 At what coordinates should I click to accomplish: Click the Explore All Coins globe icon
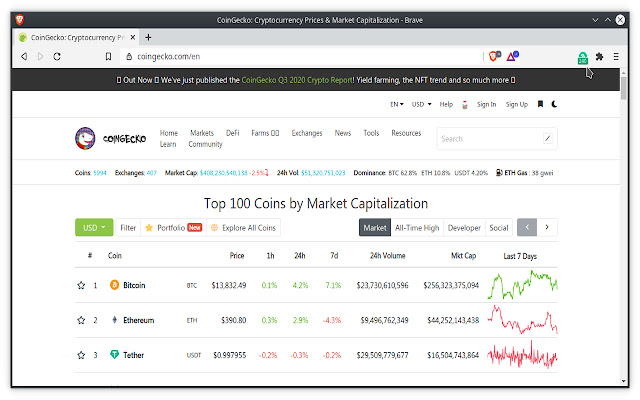pyautogui.click(x=214, y=228)
